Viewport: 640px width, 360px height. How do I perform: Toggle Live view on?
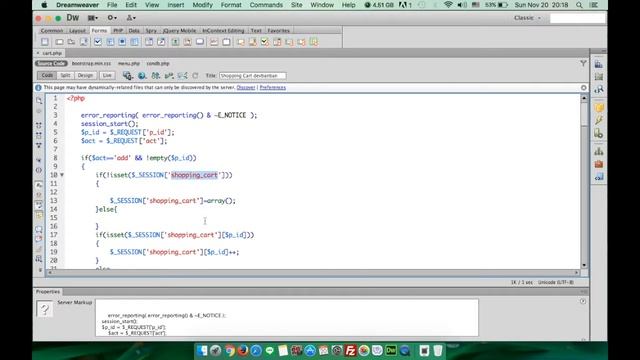107,76
